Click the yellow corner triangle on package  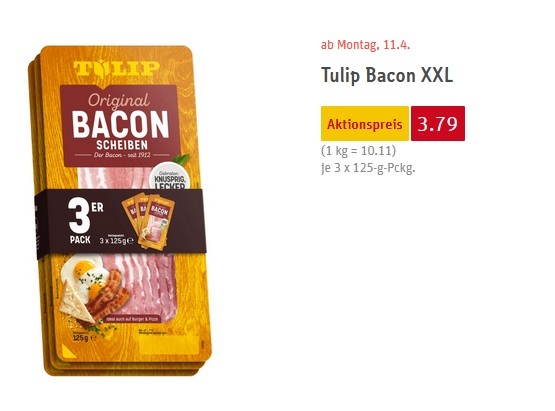pyautogui.click(x=69, y=351)
